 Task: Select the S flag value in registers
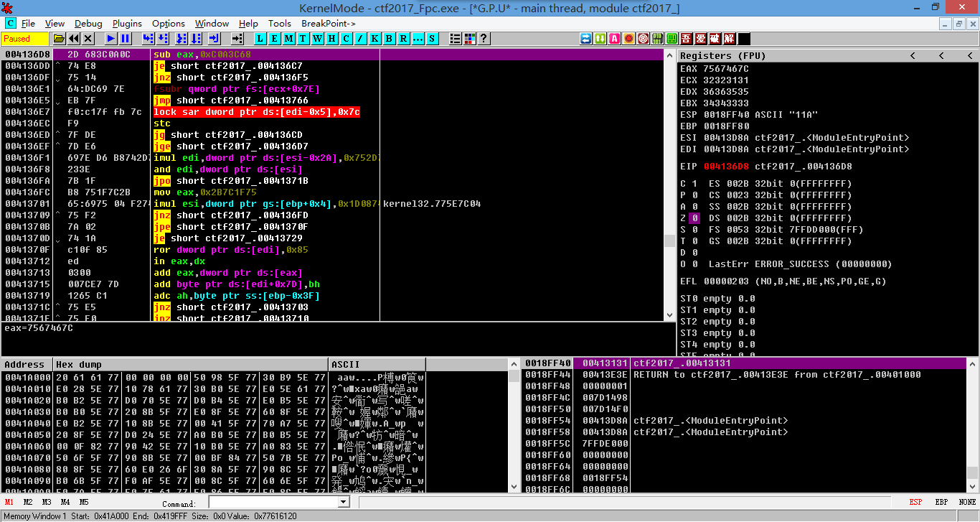tap(694, 230)
